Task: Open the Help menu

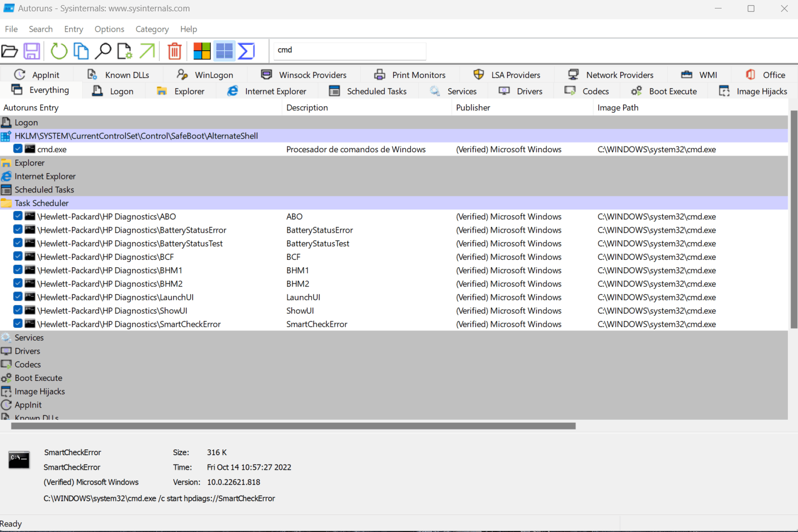Action: (x=188, y=29)
